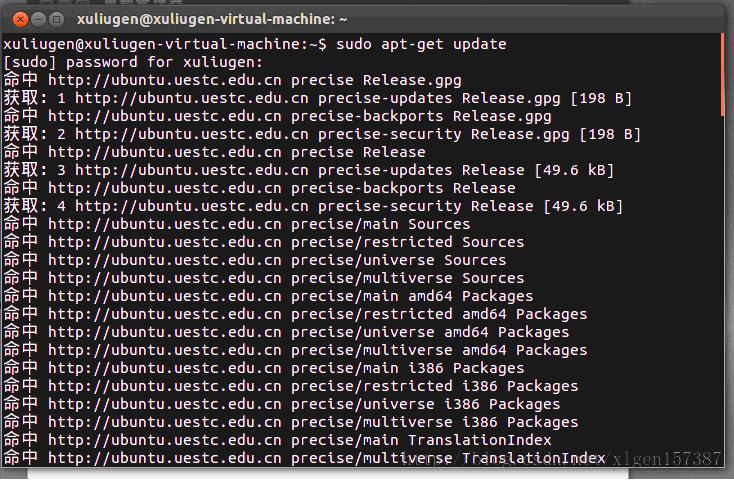Click the 'sudo apt-get update' command text
This screenshot has width=734, height=480.
pyautogui.click(x=421, y=44)
